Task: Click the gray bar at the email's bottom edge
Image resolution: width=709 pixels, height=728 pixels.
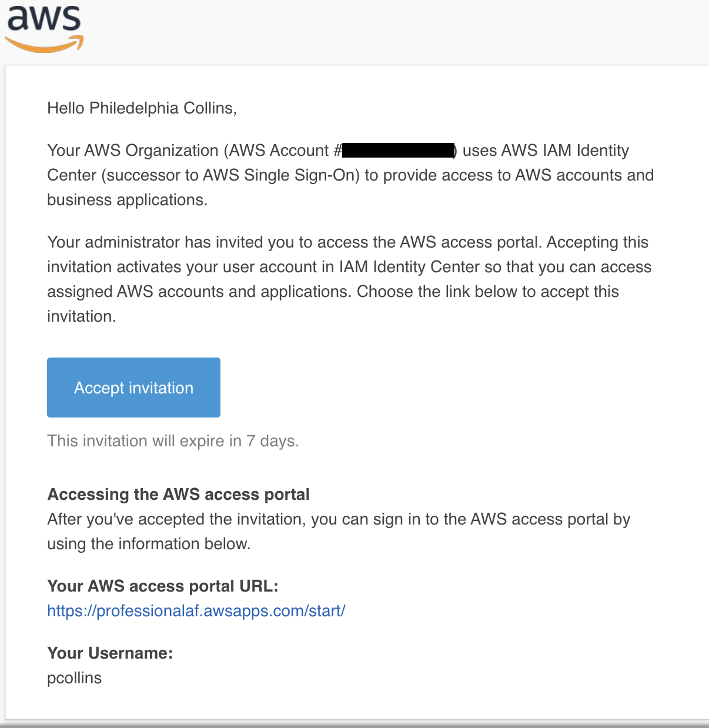Action: point(354,724)
